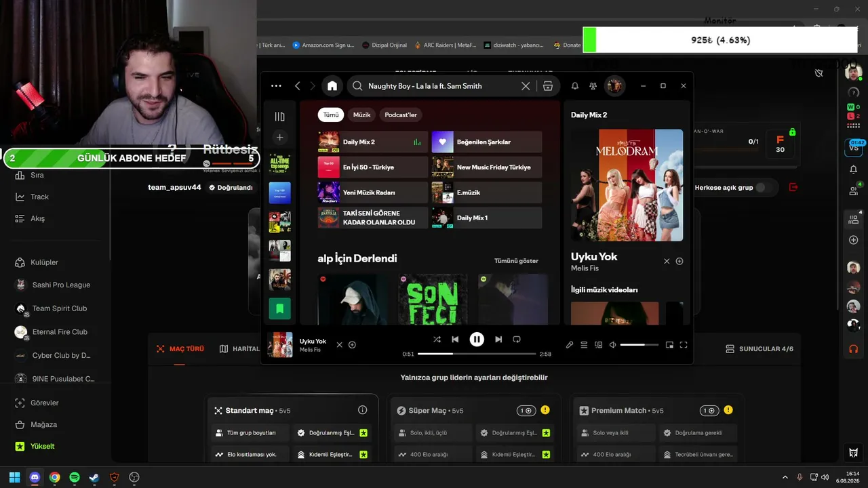The image size is (868, 488).
Task: Open the SON FECİ album thumbnail
Action: (x=433, y=299)
